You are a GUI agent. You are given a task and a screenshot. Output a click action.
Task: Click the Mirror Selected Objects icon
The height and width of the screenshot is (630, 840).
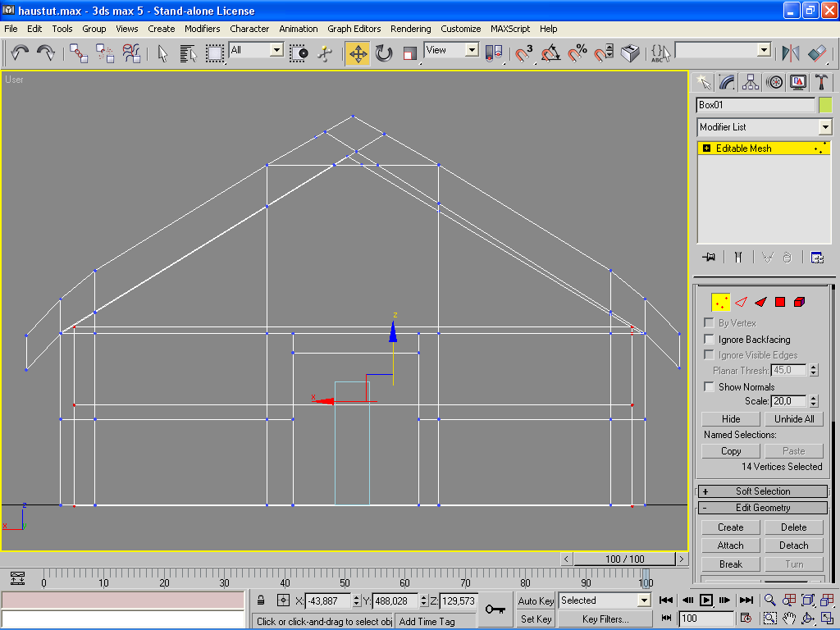(790, 53)
